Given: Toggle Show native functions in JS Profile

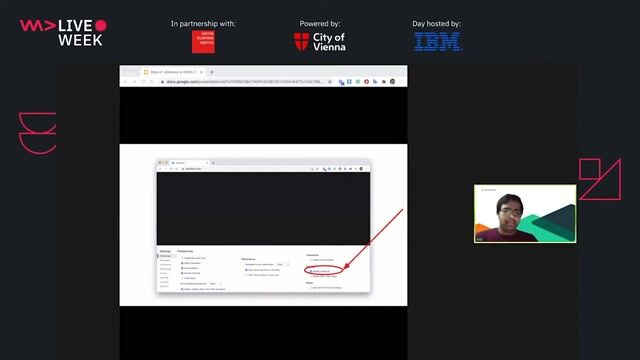Looking at the screenshot, I should point(246,270).
